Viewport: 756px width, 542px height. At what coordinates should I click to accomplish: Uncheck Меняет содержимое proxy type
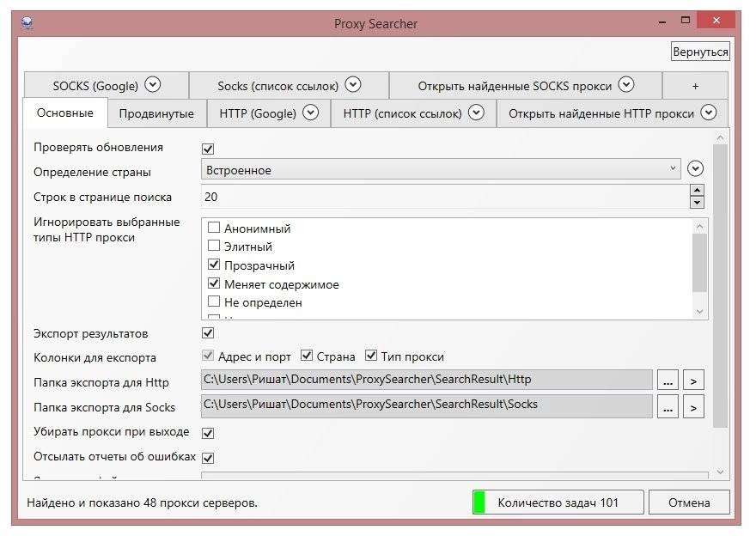point(214,283)
